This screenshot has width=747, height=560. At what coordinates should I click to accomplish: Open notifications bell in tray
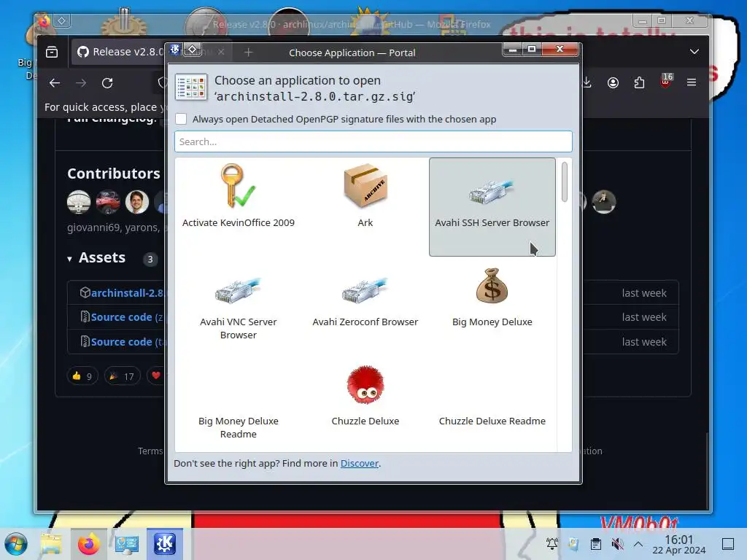click(551, 544)
